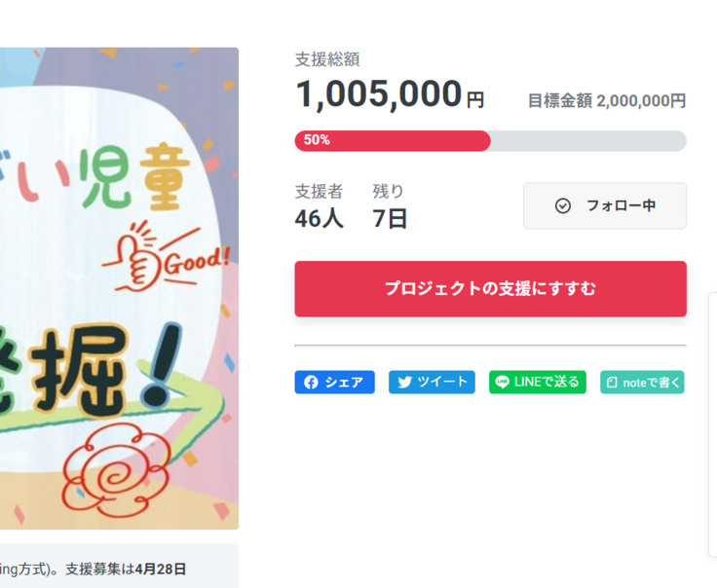The height and width of the screenshot is (588, 717).
Task: Send with the LINEで送る label
Action: (547, 383)
